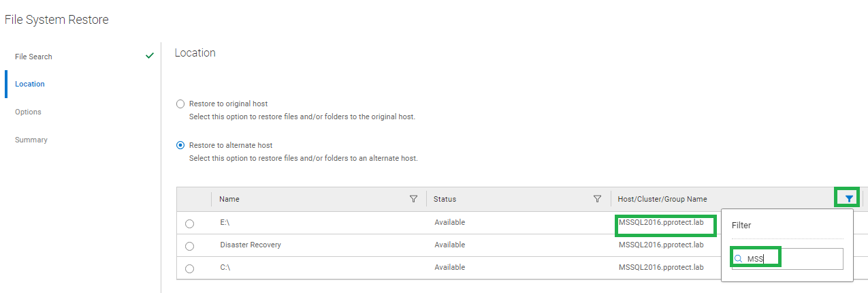The image size is (868, 293).
Task: Select Restore to original host option
Action: tap(180, 104)
